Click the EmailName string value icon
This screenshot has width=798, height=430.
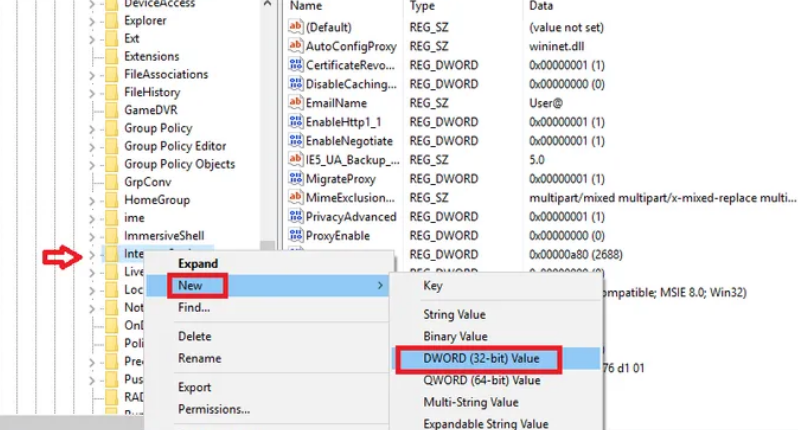pyautogui.click(x=296, y=103)
